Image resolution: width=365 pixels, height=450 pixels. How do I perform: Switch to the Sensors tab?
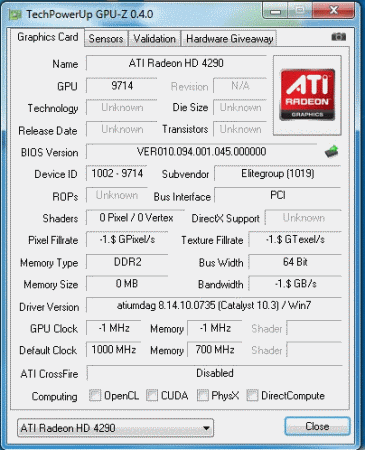(106, 39)
